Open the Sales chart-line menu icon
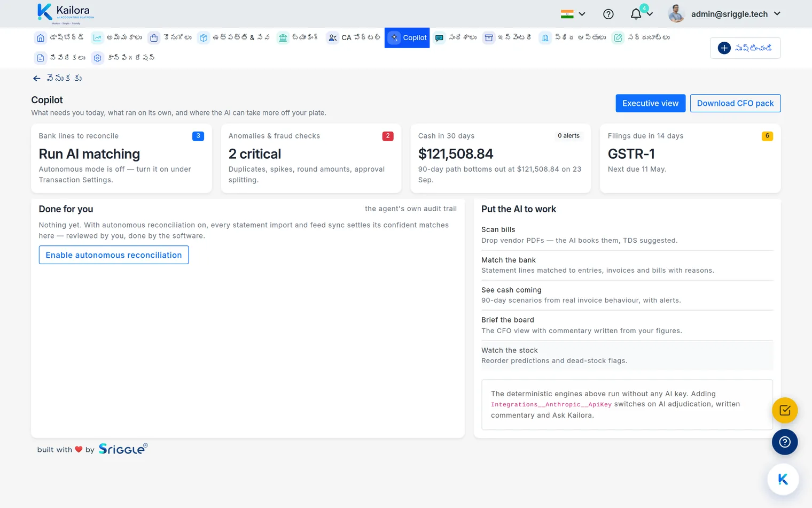 [x=97, y=38]
